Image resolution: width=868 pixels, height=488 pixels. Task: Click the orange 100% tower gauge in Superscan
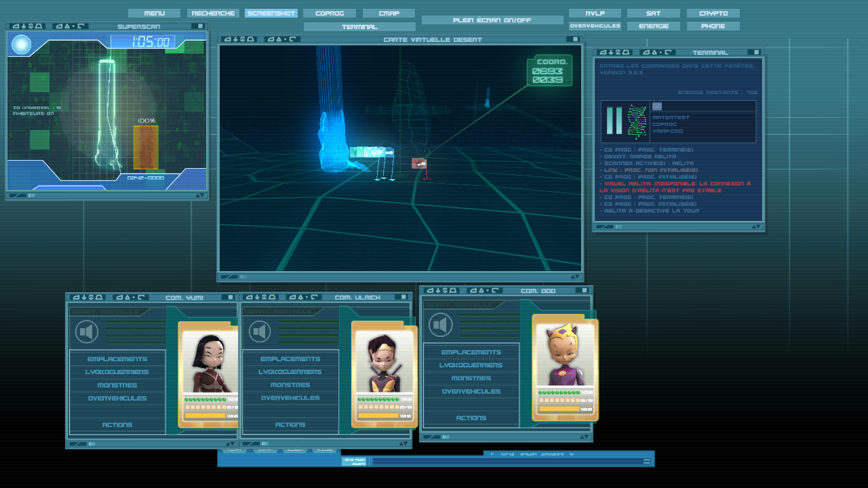tap(146, 147)
